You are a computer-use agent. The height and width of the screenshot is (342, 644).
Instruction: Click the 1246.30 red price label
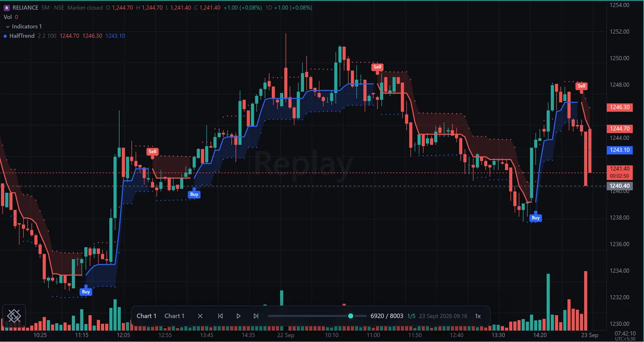[619, 107]
